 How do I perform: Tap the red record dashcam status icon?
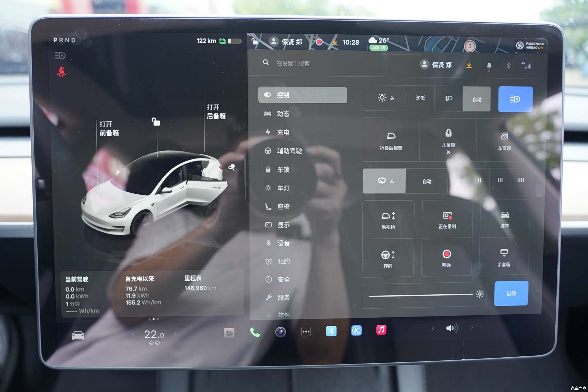coord(319,42)
